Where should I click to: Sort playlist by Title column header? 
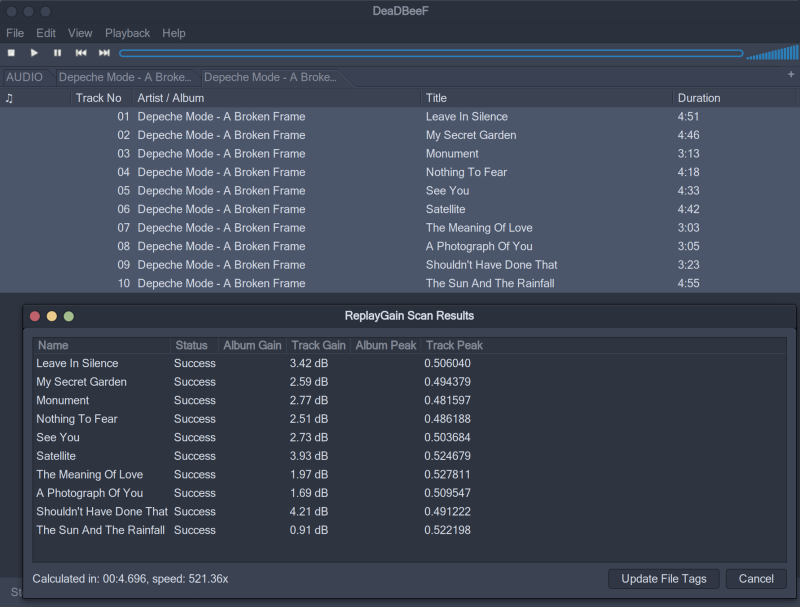point(546,98)
